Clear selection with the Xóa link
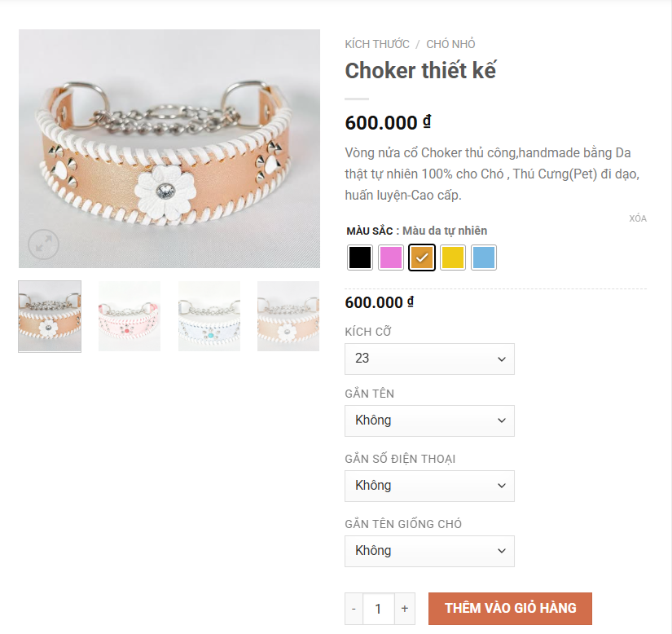 [x=638, y=218]
